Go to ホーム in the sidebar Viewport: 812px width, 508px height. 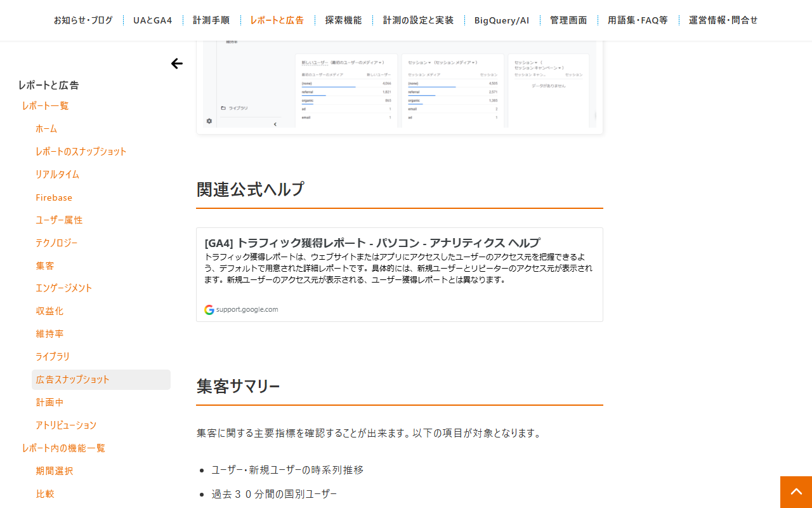click(46, 129)
